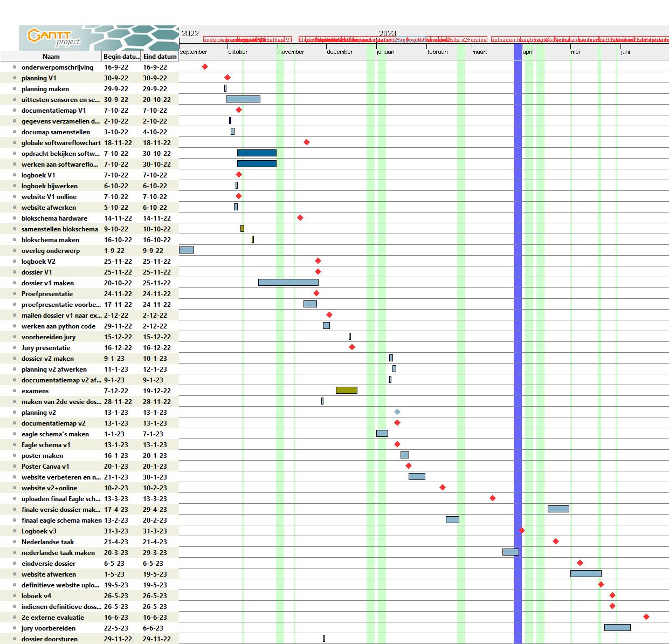Viewport: 669px width, 644px height.
Task: Click the red milestone diamond for onderwerpomschrijving
Action: [x=205, y=67]
